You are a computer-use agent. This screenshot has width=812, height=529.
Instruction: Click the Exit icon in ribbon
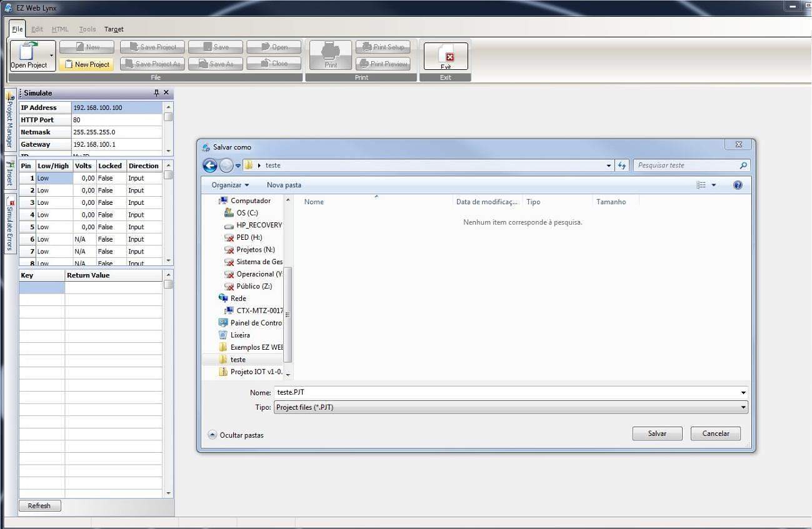pos(446,57)
